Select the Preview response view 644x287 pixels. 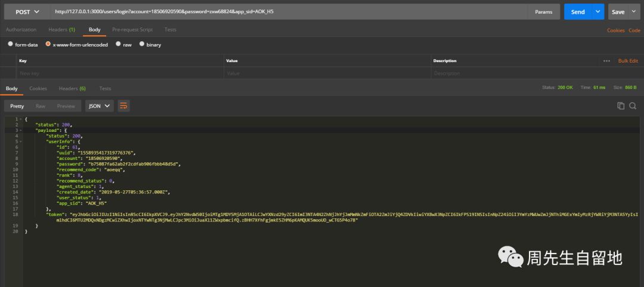66,106
